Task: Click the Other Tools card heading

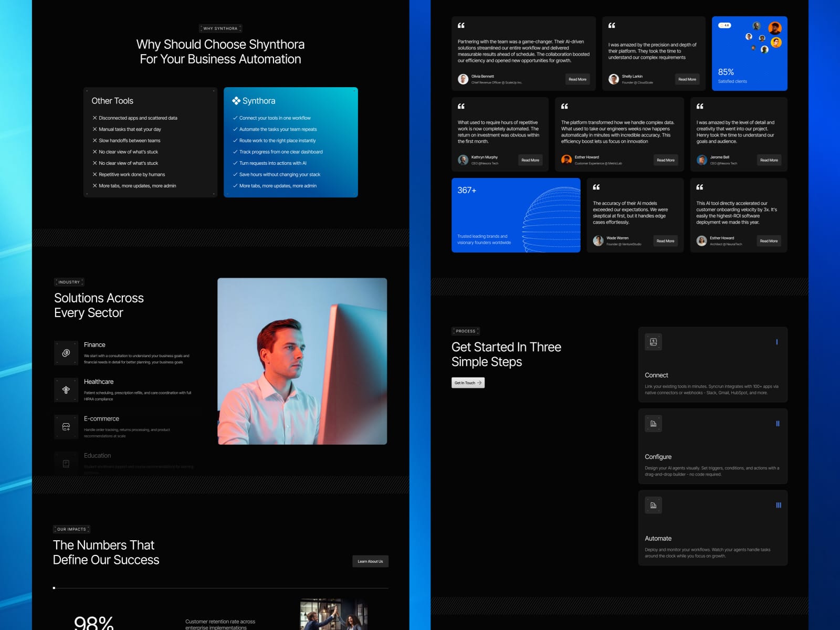Action: [x=112, y=101]
